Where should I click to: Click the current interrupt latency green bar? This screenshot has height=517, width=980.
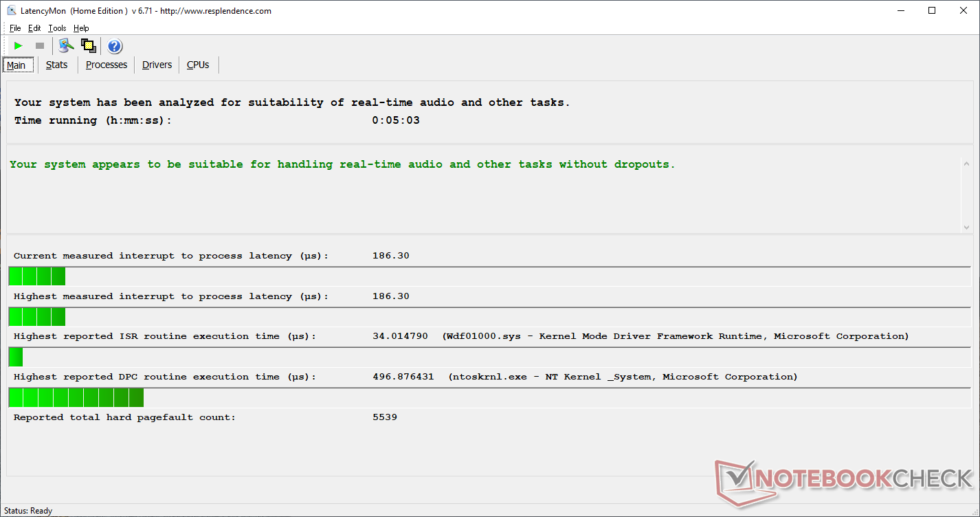pos(37,276)
